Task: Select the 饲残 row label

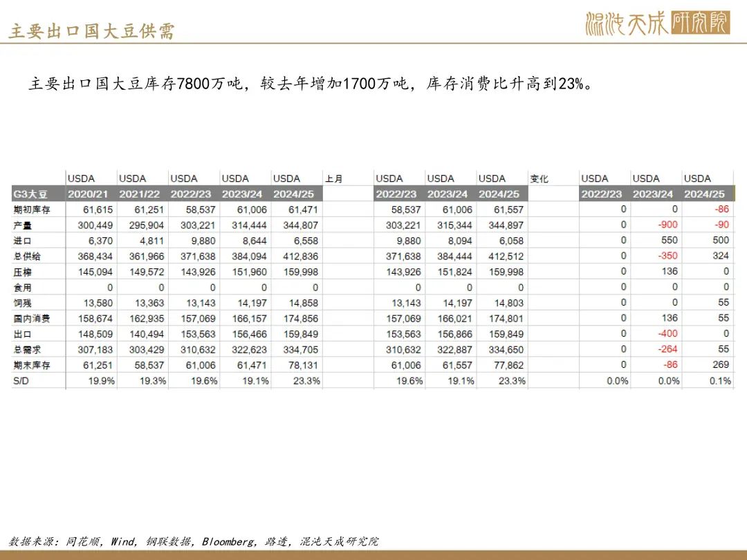Action: coord(22,303)
